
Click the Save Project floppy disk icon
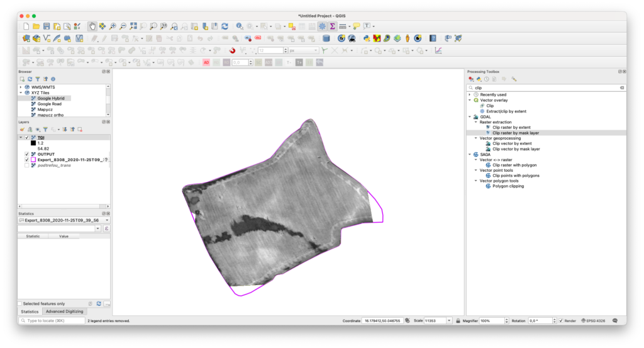(x=47, y=26)
